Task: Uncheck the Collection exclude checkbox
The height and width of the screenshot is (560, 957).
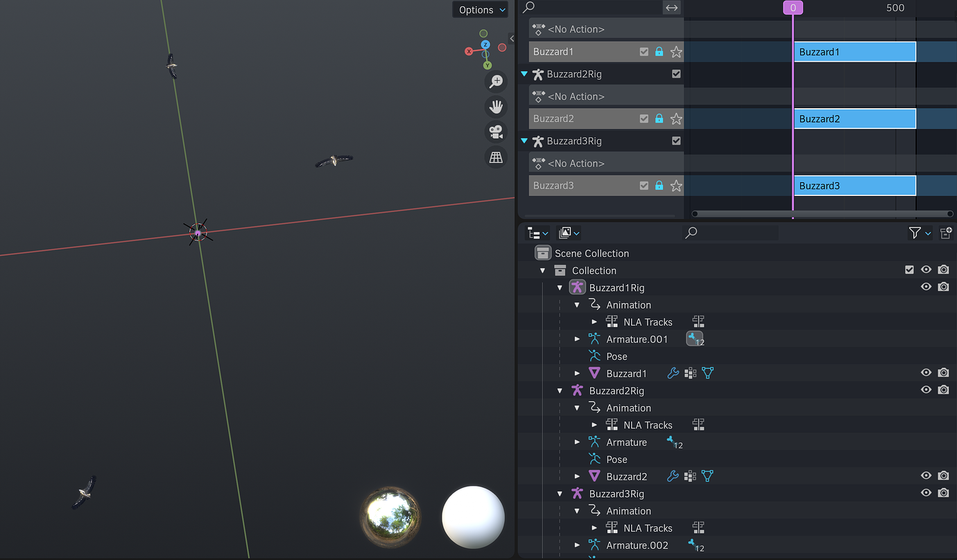Action: (909, 270)
